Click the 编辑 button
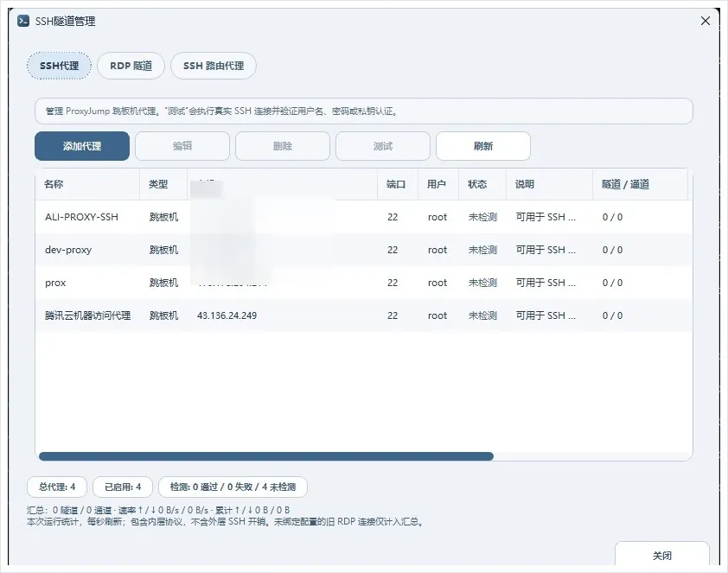The width and height of the screenshot is (728, 573). pos(182,146)
